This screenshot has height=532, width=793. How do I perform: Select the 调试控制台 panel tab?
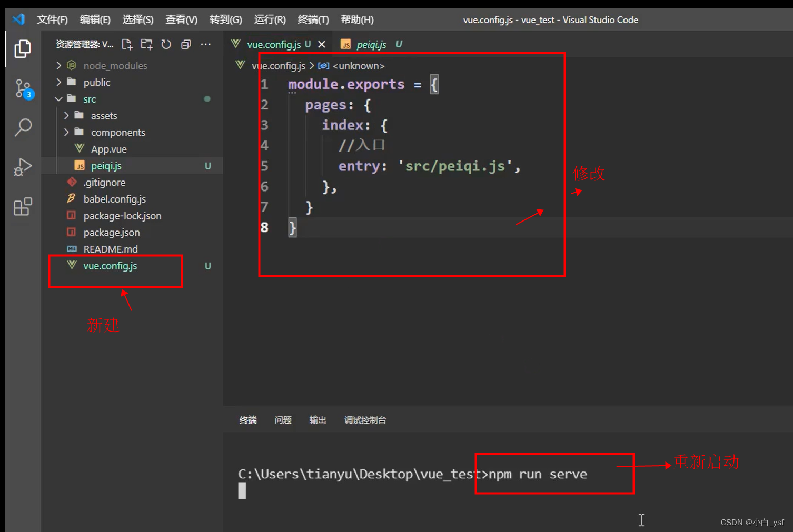pyautogui.click(x=365, y=420)
